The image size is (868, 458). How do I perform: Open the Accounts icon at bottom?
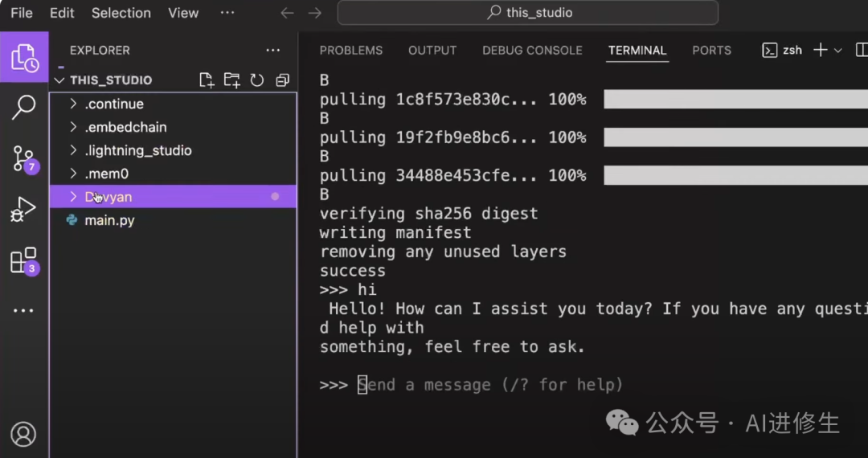[x=23, y=434]
